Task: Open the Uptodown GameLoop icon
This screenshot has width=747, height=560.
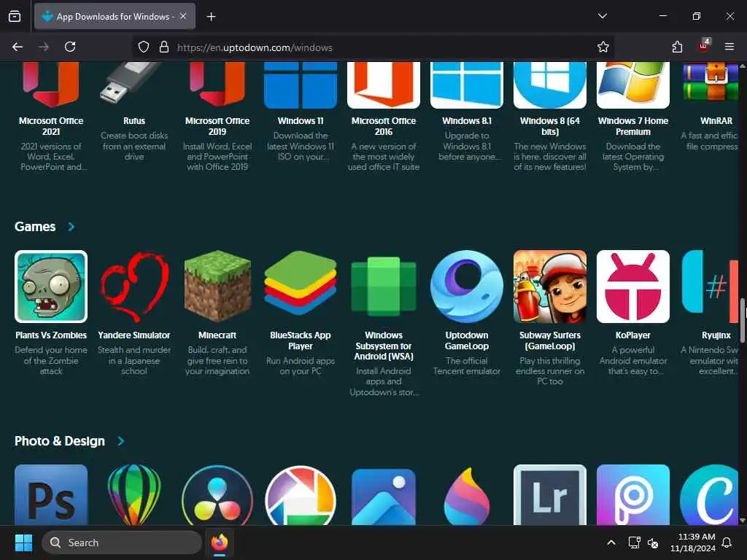Action: click(x=466, y=286)
